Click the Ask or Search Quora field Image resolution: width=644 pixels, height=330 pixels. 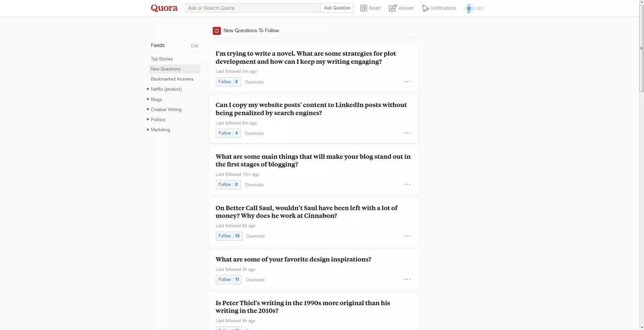coord(252,8)
